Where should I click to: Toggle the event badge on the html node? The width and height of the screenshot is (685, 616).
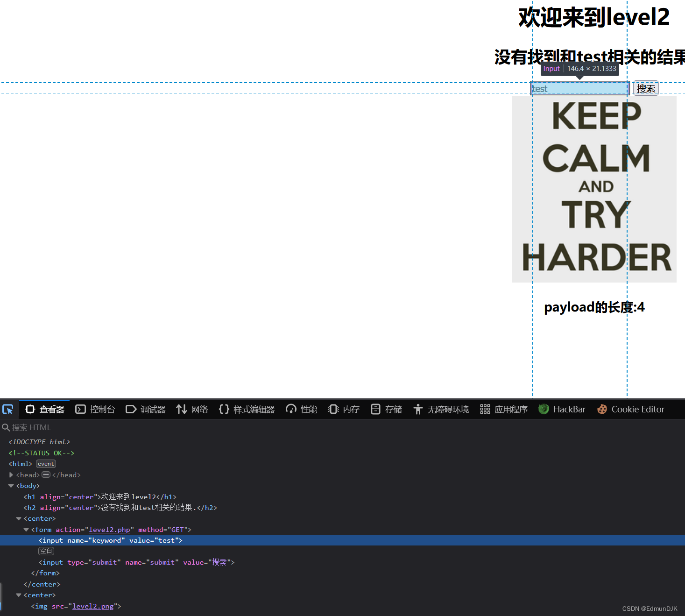(x=46, y=464)
